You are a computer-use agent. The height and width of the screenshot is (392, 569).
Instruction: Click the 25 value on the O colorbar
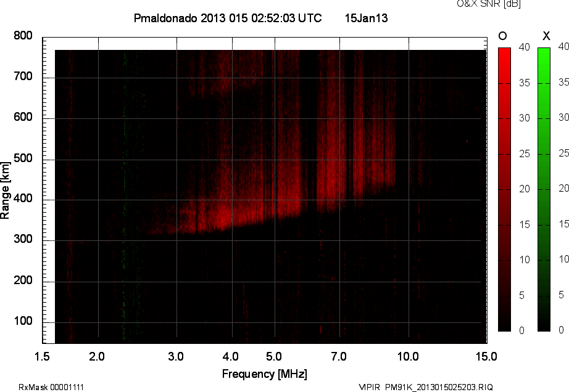pos(525,154)
